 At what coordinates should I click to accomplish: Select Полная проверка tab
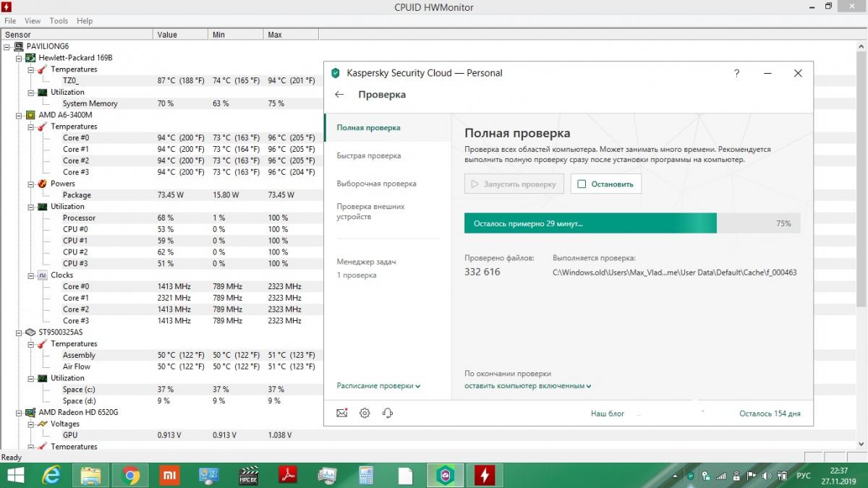tap(388, 128)
